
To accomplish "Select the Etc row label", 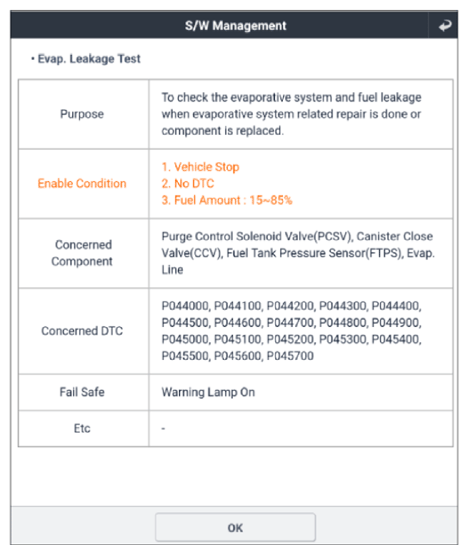I will (82, 429).
